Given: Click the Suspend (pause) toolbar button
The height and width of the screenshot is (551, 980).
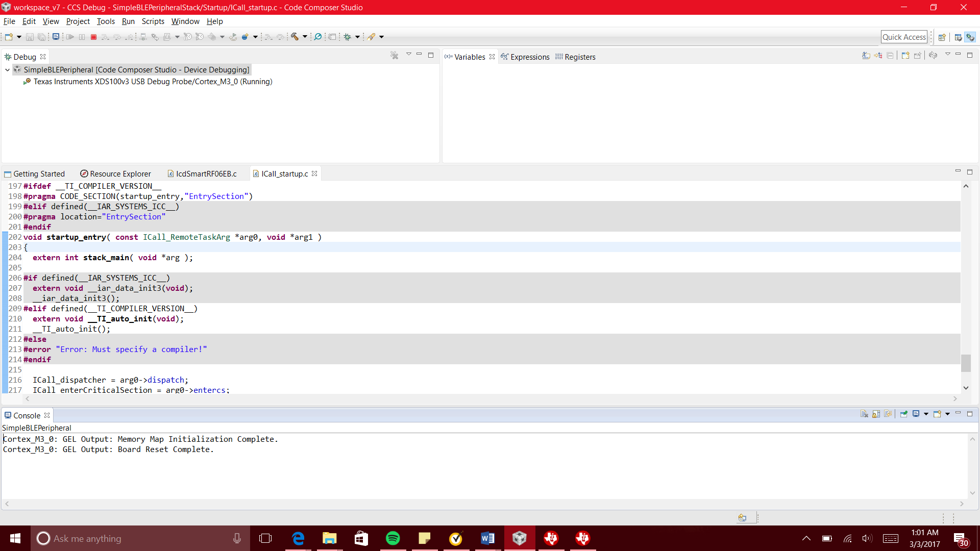Looking at the screenshot, I should click(x=82, y=37).
